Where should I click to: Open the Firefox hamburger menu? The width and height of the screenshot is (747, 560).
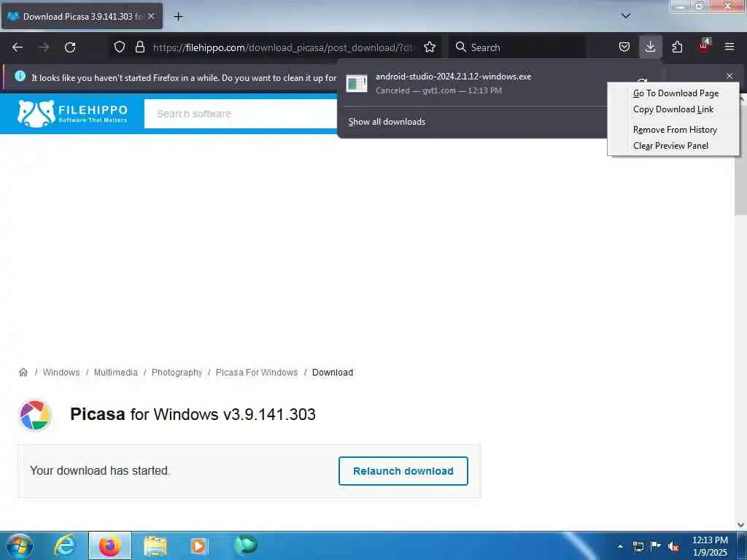click(729, 47)
